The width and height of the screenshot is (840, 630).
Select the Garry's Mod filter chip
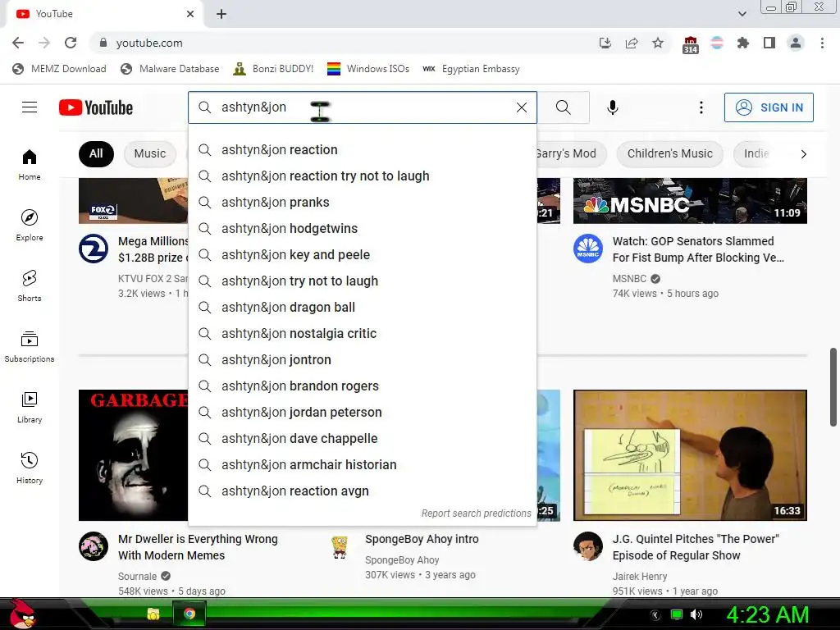tap(571, 153)
